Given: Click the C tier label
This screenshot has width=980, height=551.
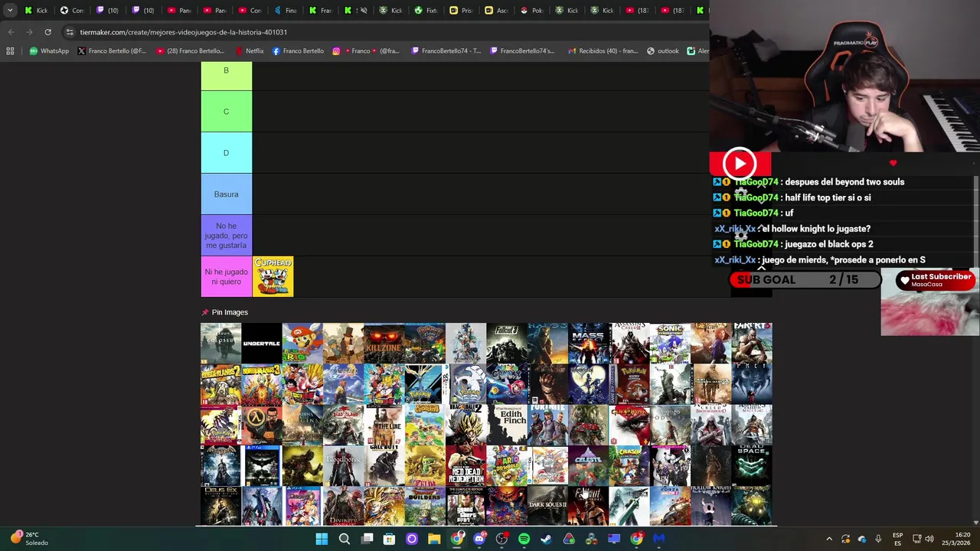Looking at the screenshot, I should [226, 112].
